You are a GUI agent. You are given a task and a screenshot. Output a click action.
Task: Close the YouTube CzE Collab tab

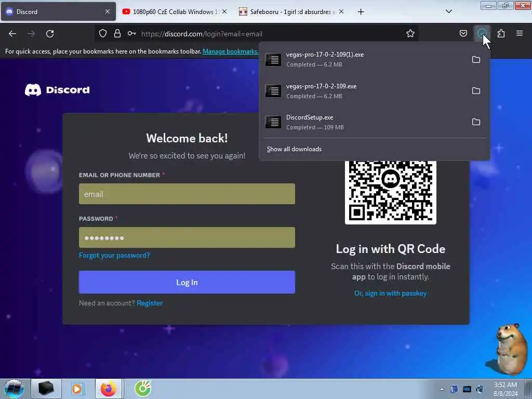(224, 11)
